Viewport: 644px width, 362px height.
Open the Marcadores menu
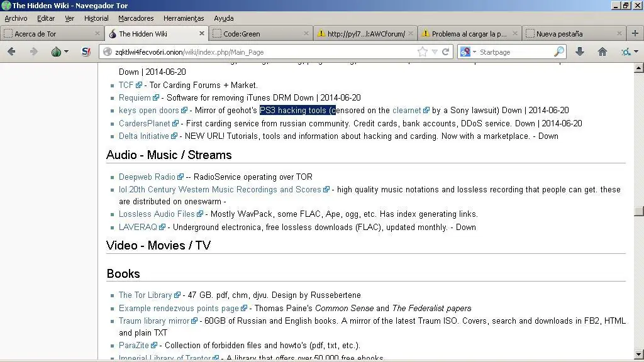tap(136, 18)
